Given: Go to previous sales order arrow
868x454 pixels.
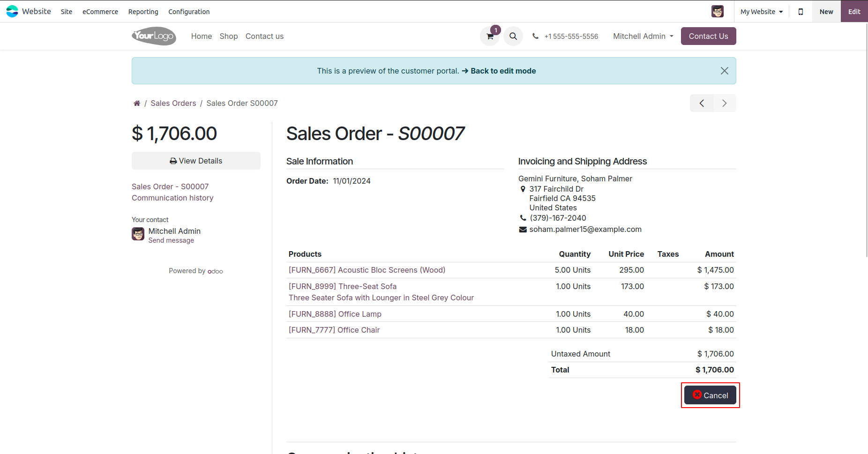Looking at the screenshot, I should (702, 103).
